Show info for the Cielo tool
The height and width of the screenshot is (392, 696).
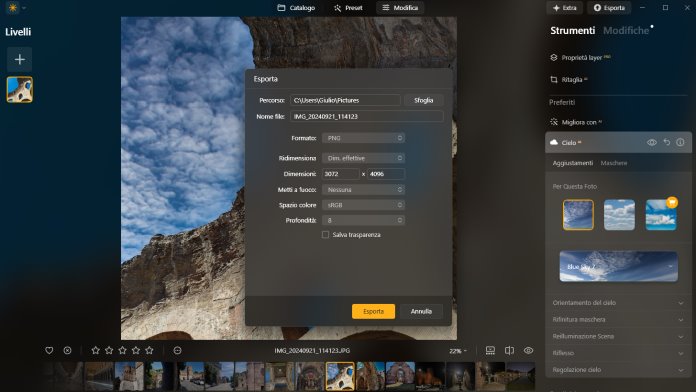[680, 142]
